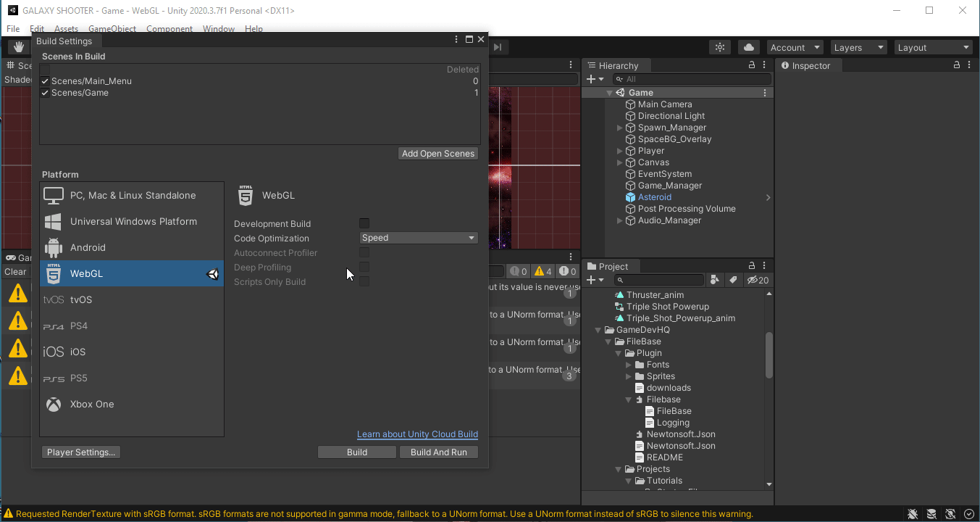
Task: Select the Android platform robot icon
Action: click(54, 247)
